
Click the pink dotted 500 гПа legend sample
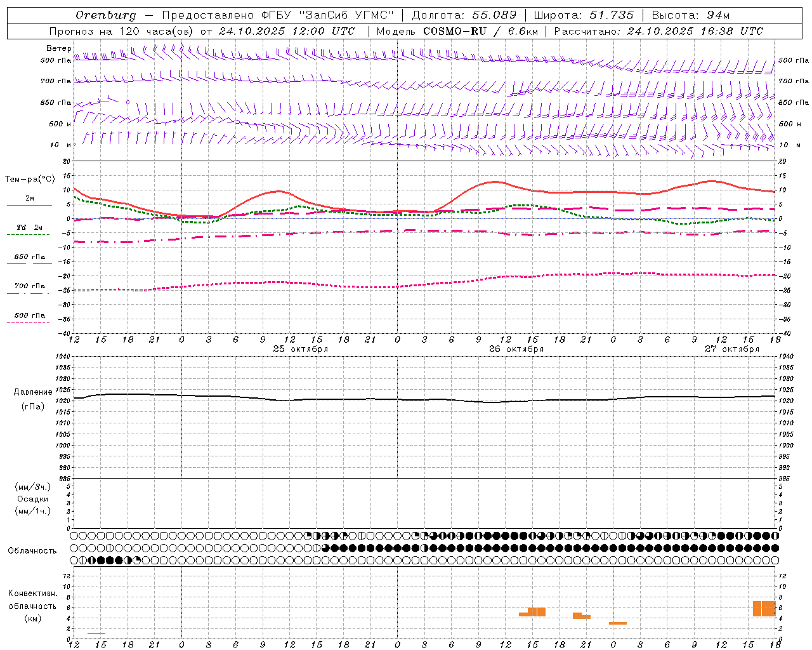(28, 323)
